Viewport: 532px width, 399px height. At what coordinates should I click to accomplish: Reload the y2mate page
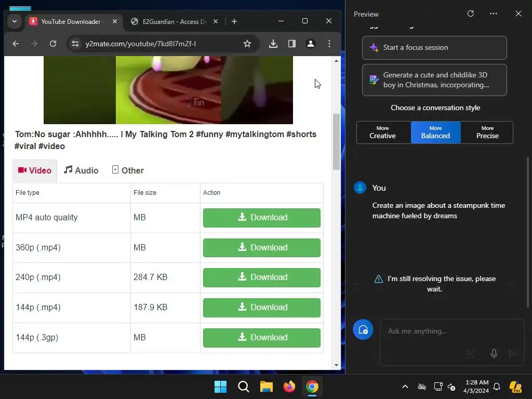[53, 44]
